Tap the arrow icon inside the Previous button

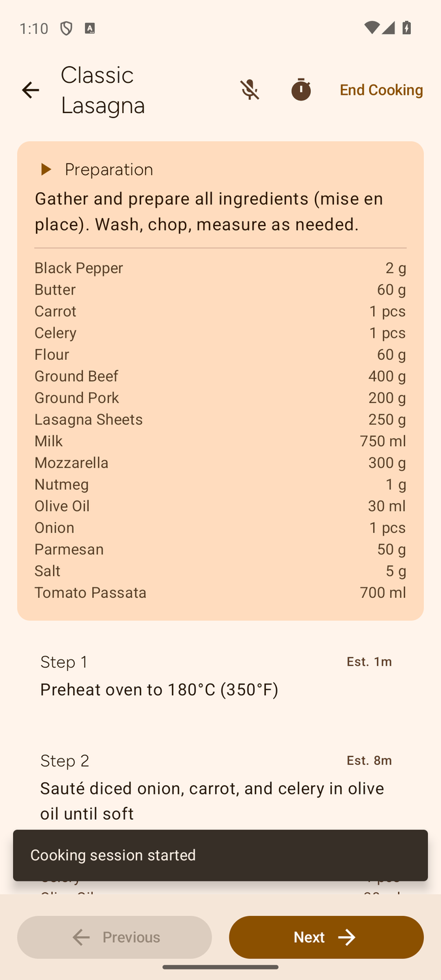81,937
